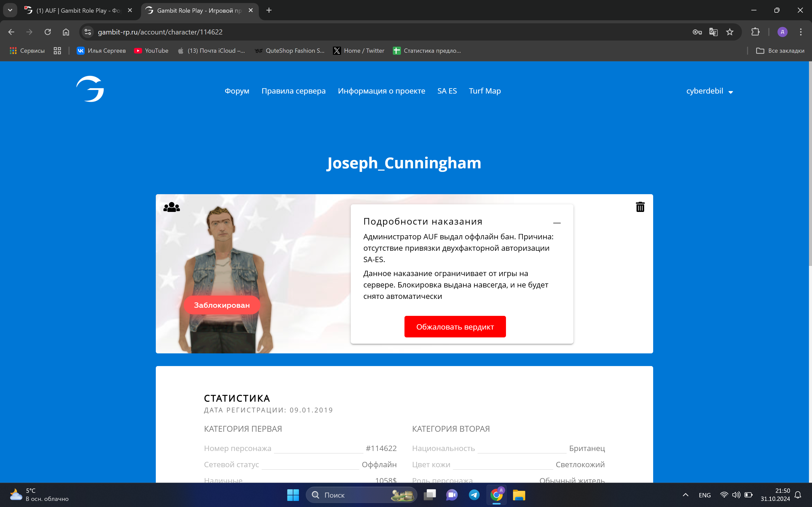Bookmark page with the star icon
This screenshot has width=812, height=507.
(730, 32)
